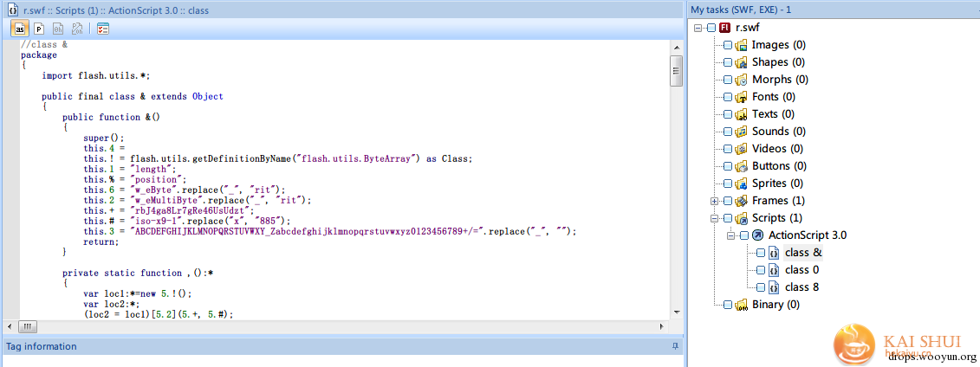Collapse the ActionScript 3.0 node
980x367 pixels.
point(730,235)
